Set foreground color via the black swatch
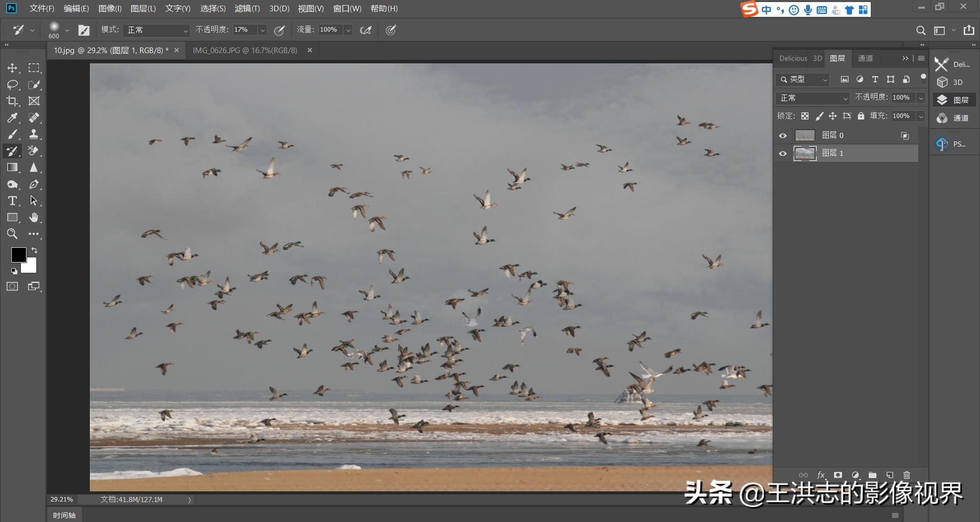Image resolution: width=980 pixels, height=522 pixels. pyautogui.click(x=19, y=255)
